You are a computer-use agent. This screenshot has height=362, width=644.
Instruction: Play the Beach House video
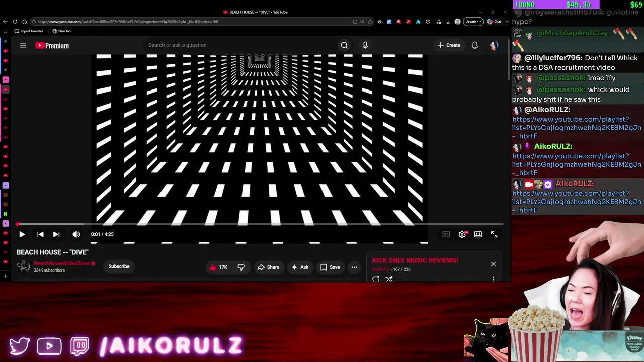point(22,234)
